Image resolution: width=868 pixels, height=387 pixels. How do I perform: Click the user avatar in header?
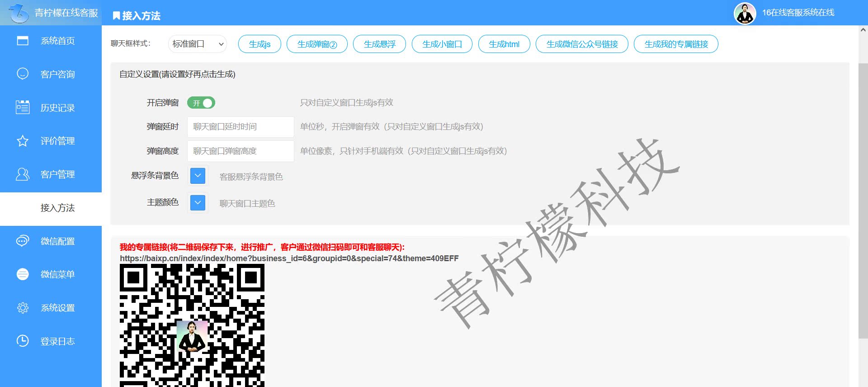[x=745, y=13]
